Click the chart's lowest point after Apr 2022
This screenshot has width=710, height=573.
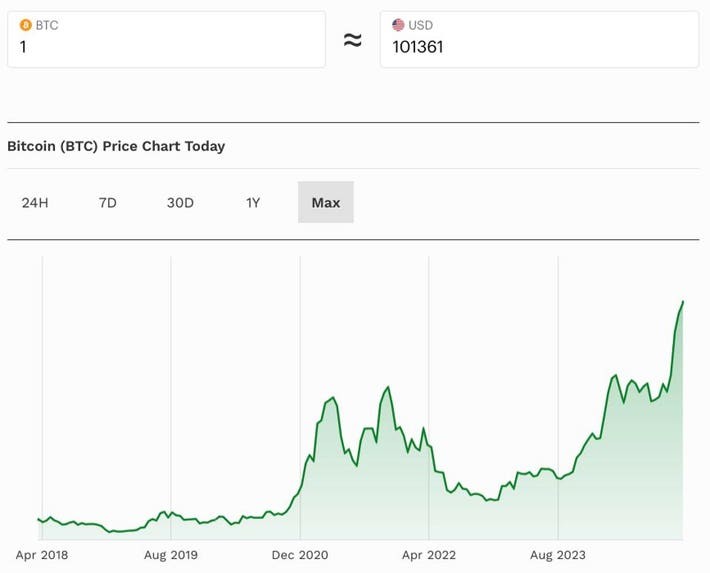coord(486,500)
